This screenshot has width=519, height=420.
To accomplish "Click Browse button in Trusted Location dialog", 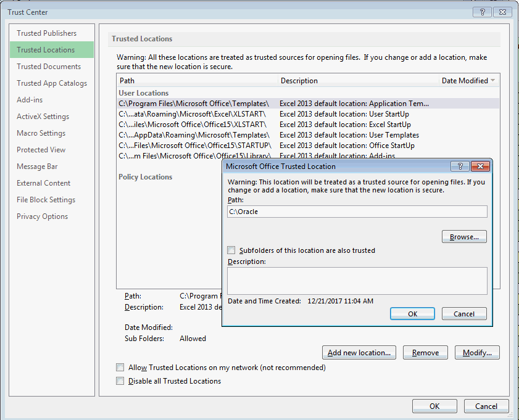I will 464,237.
